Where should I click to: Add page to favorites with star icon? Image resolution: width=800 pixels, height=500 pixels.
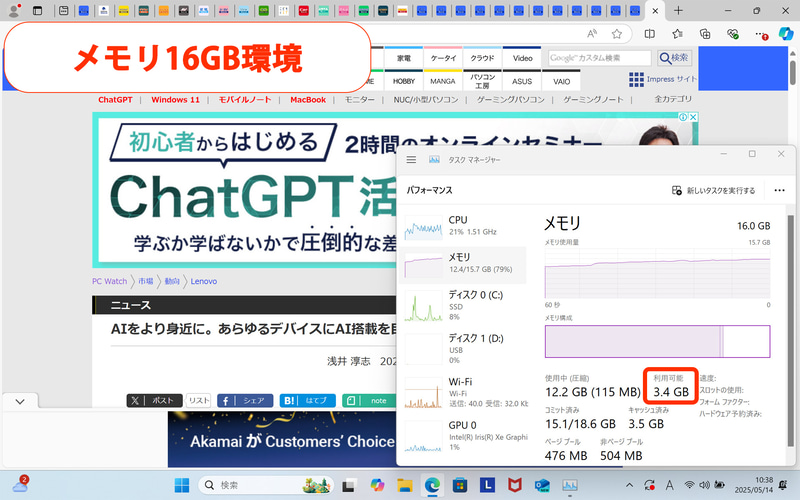point(617,34)
